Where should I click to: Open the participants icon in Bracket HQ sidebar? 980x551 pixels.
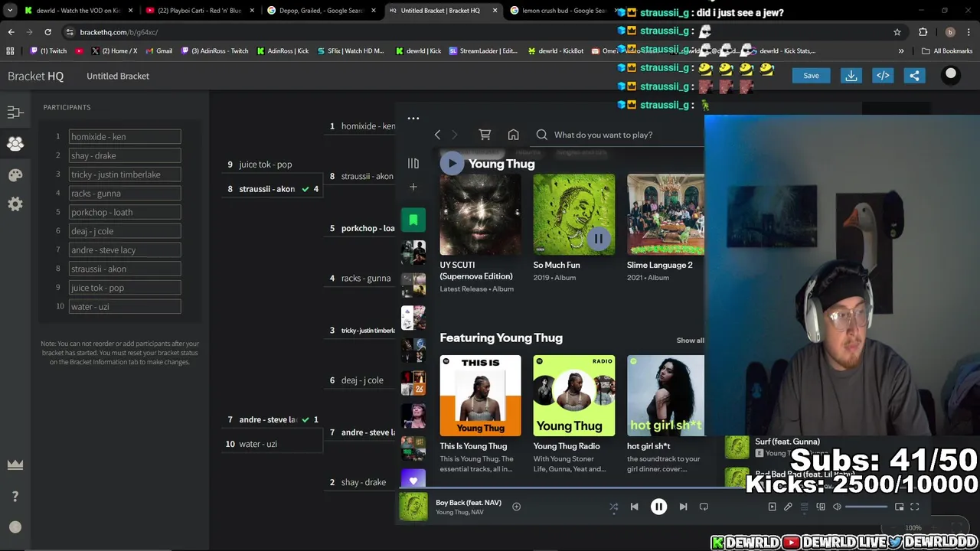pyautogui.click(x=15, y=144)
